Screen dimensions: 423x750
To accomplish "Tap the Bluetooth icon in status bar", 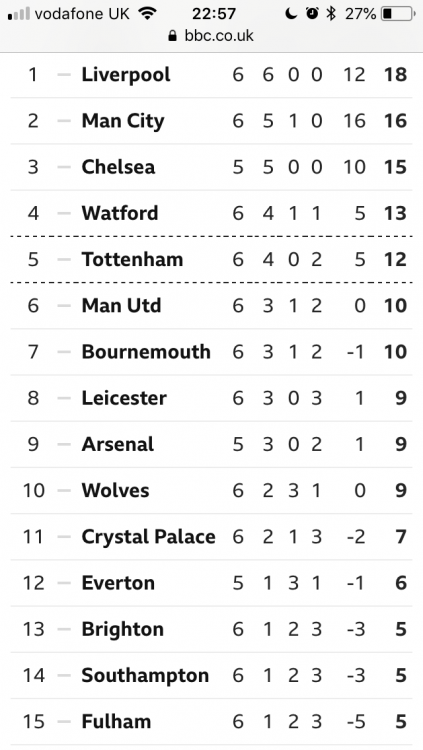I will 331,13.
